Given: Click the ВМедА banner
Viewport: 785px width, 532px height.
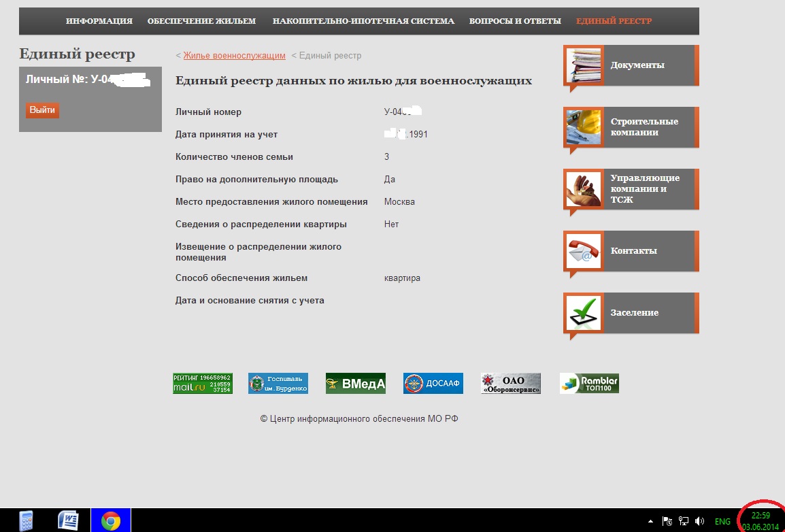Looking at the screenshot, I should 355,383.
